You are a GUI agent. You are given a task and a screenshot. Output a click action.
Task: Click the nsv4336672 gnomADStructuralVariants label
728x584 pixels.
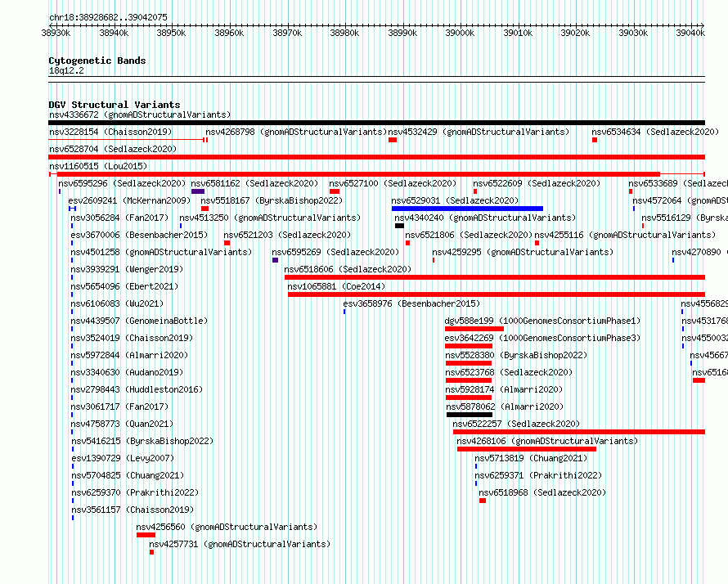140,115
